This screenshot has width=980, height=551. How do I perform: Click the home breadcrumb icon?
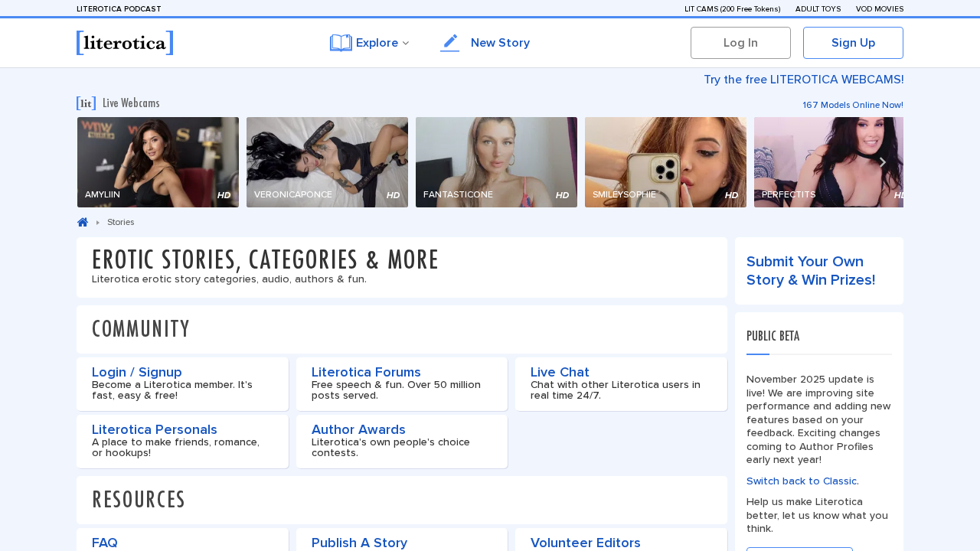coord(83,222)
